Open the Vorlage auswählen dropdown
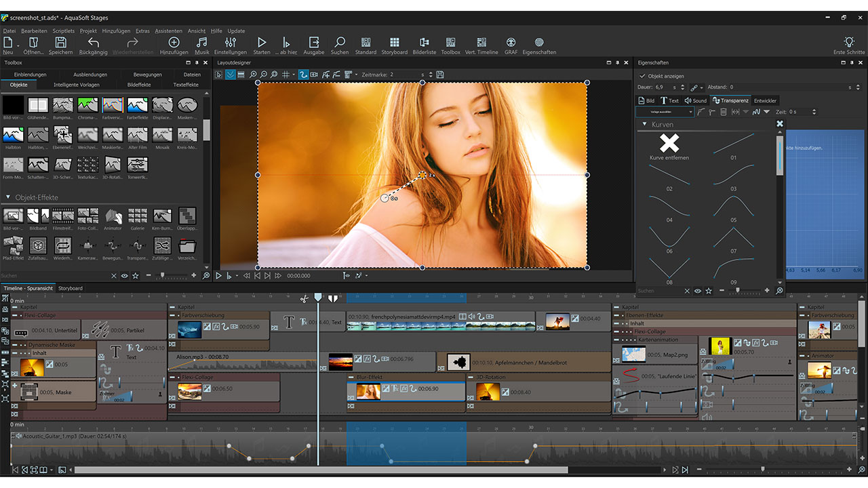868x488 pixels. [665, 112]
